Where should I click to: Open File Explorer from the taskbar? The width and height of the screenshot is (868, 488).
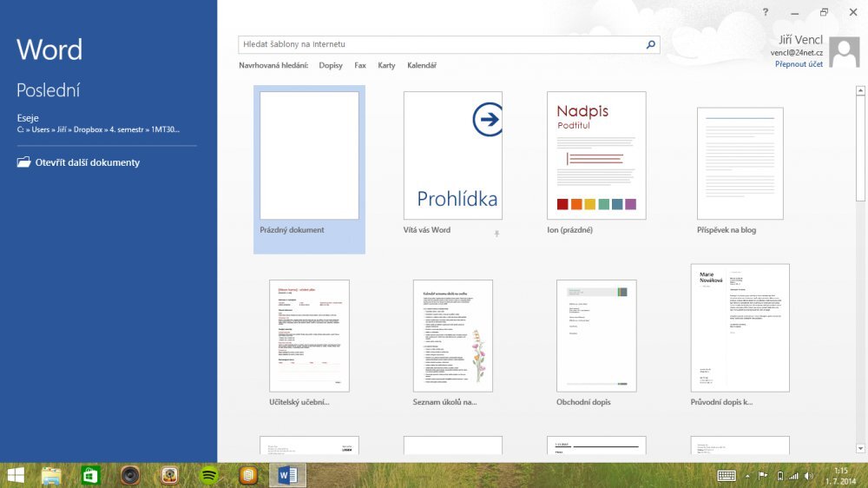point(51,475)
